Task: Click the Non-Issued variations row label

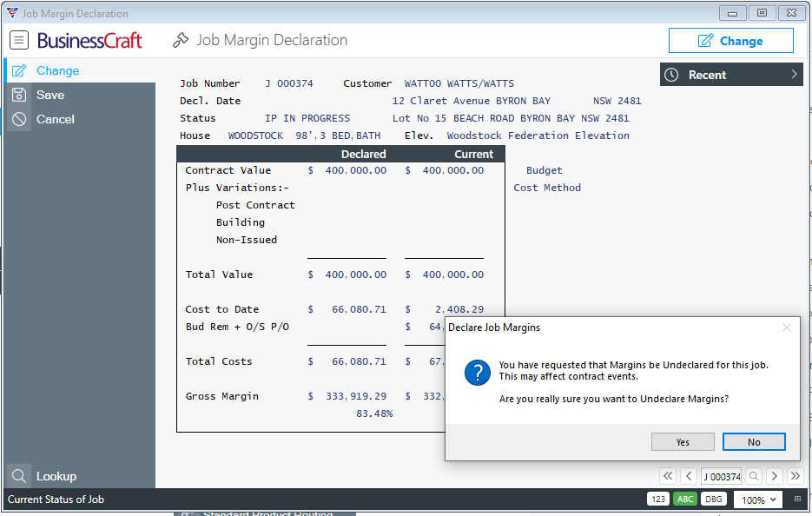Action: coord(247,240)
